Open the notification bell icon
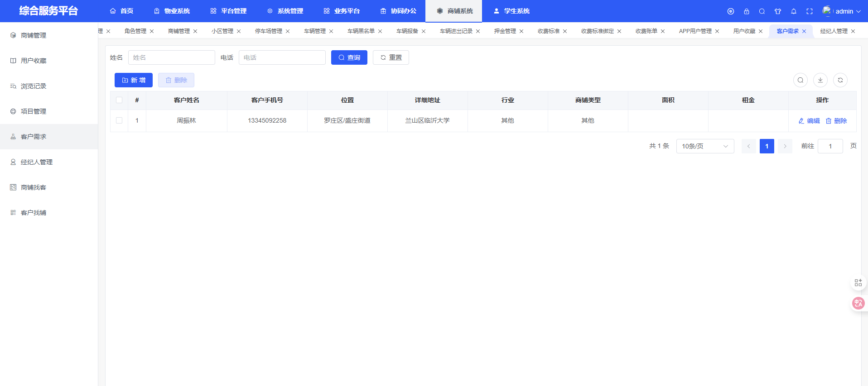The height and width of the screenshot is (386, 868). 793,11
